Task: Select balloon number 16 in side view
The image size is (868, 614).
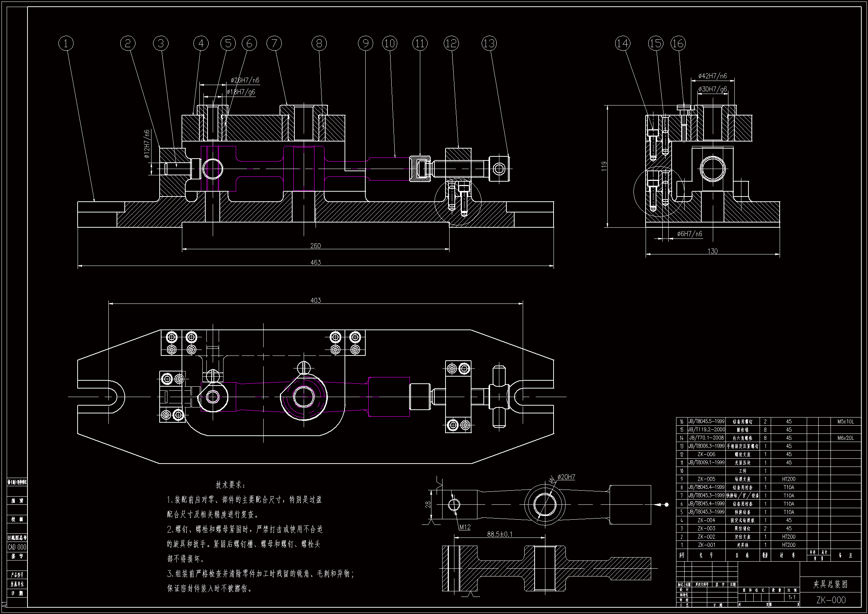Action: tap(678, 43)
